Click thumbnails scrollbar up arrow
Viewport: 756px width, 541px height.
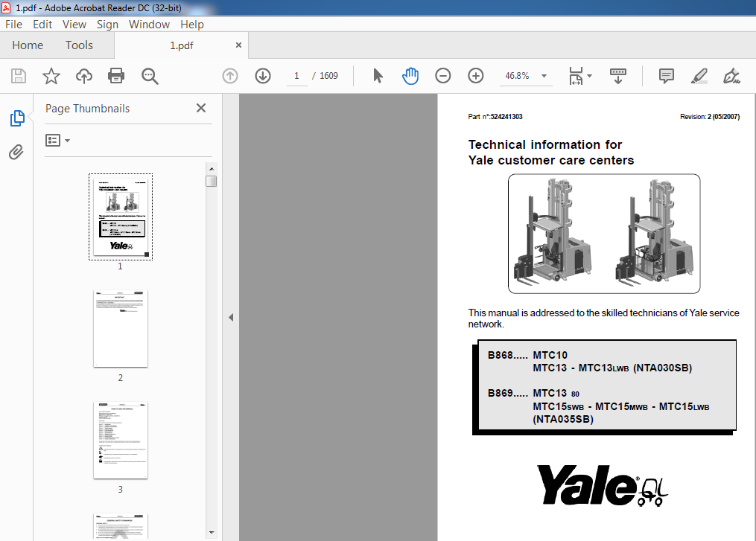pyautogui.click(x=212, y=169)
